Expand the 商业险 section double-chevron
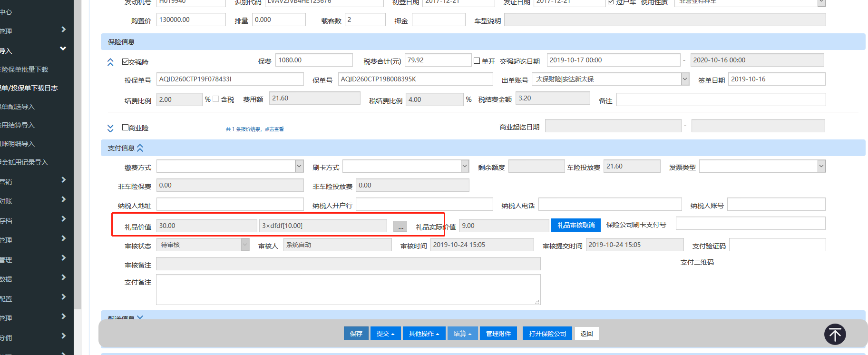This screenshot has height=355, width=868. (110, 128)
